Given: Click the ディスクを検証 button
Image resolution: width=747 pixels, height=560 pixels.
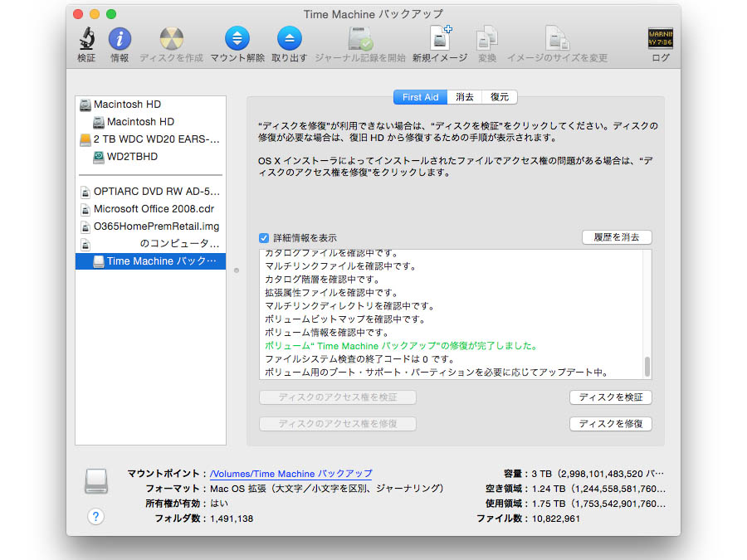Looking at the screenshot, I should pyautogui.click(x=611, y=397).
